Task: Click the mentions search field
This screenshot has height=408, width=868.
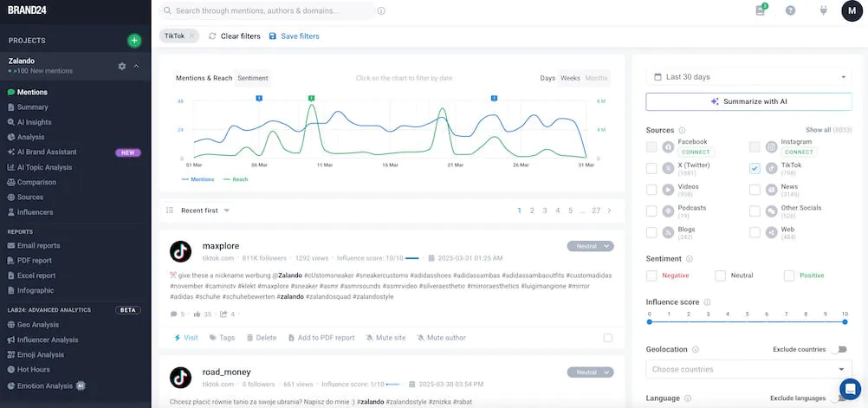Action: 268,10
